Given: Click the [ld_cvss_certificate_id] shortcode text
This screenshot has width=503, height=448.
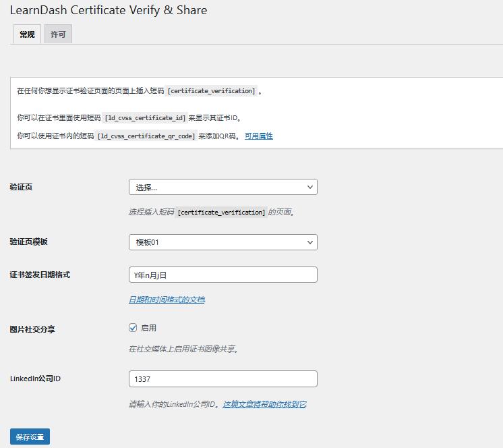Looking at the screenshot, I should (x=145, y=118).
